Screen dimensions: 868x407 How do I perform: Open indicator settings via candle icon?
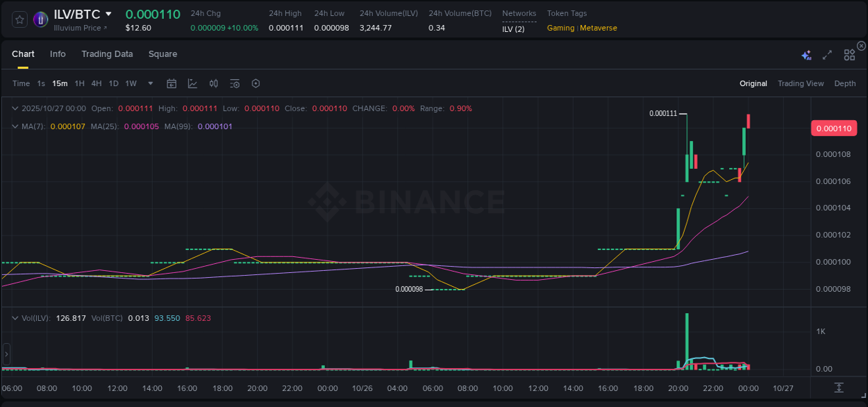click(213, 83)
